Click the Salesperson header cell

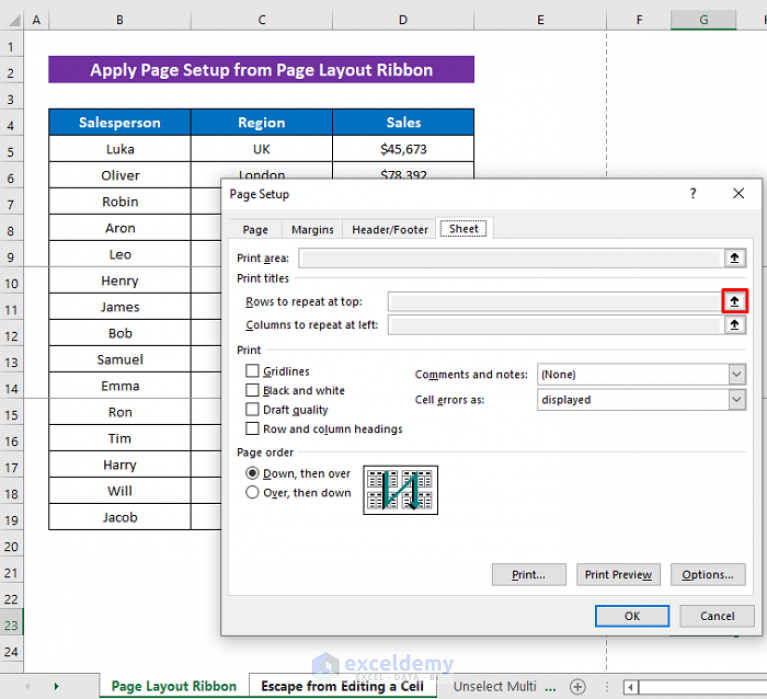point(119,122)
